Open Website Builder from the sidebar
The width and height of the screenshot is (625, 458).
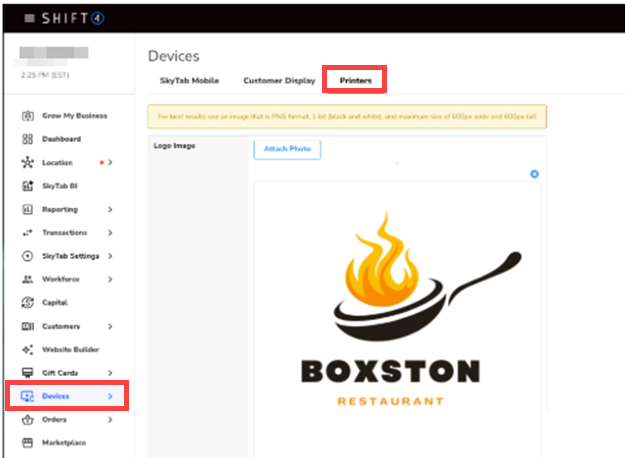pyautogui.click(x=70, y=349)
